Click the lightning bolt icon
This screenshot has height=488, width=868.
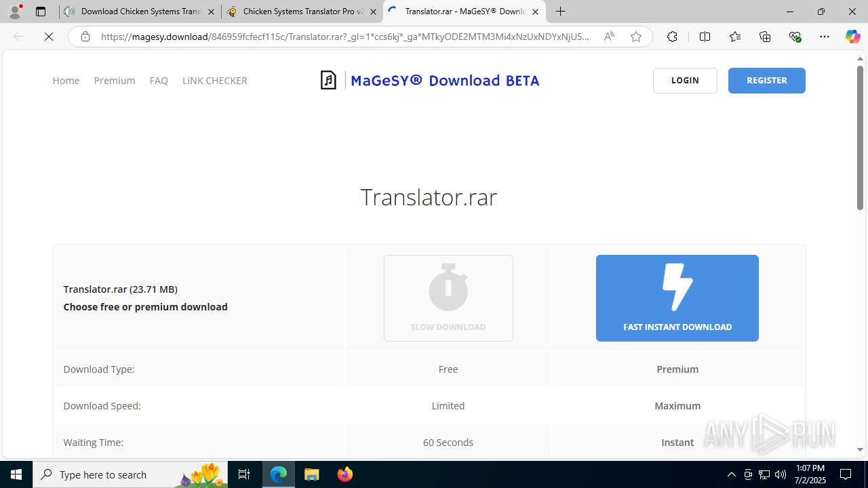point(677,287)
